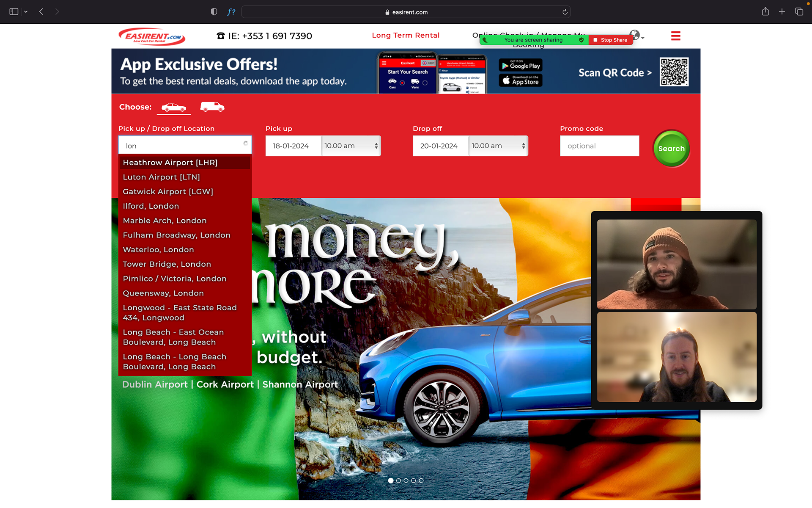Select the second carousel dot
812x508 pixels.
point(398,480)
